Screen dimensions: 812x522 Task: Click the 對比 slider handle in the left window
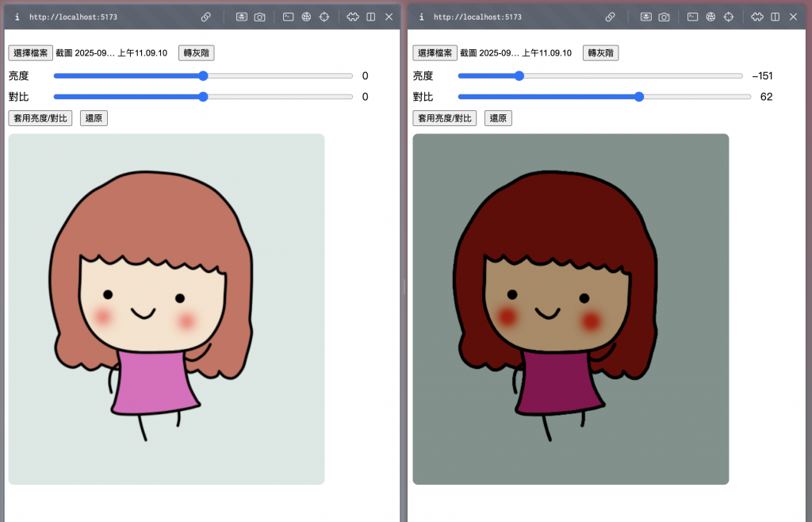pos(204,97)
